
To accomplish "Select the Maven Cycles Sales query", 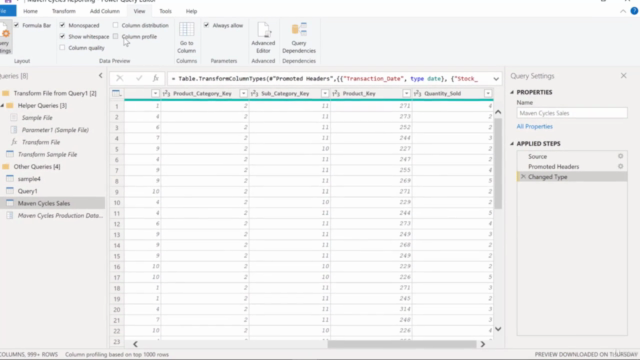I will 52,203.
